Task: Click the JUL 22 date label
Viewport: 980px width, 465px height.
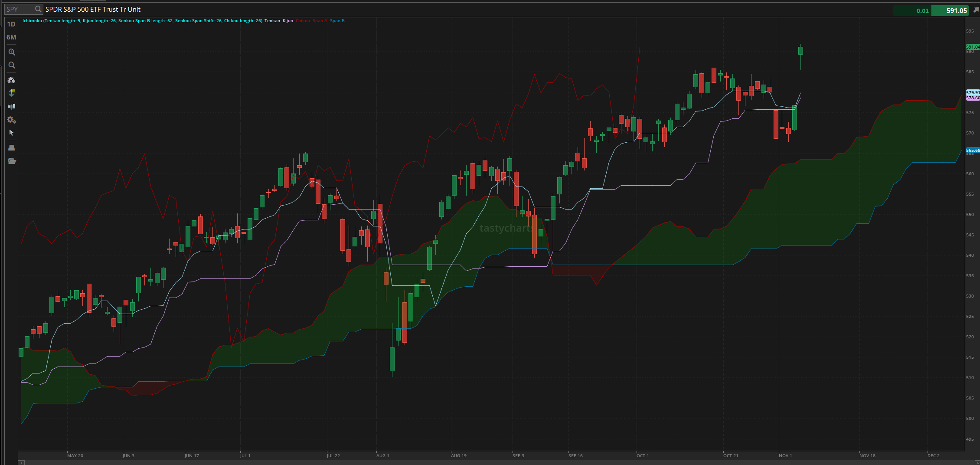Action: coord(333,455)
